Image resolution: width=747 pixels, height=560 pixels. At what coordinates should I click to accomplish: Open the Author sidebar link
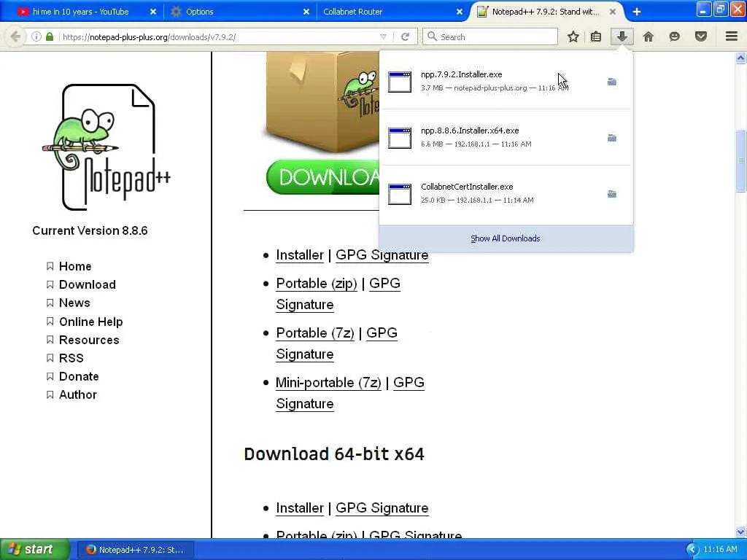(77, 394)
